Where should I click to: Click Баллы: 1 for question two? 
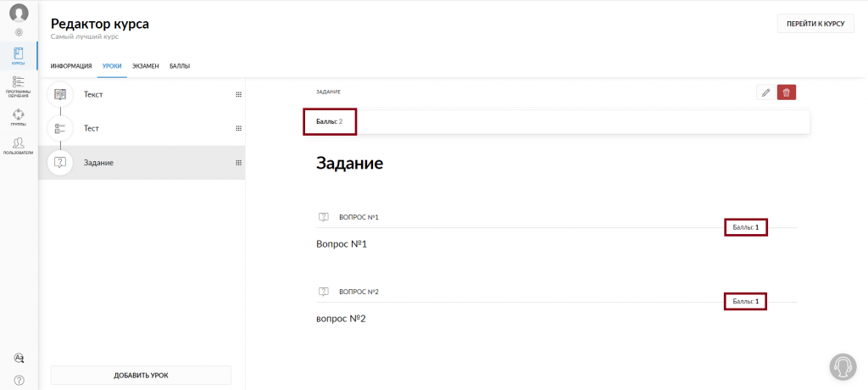pos(746,301)
